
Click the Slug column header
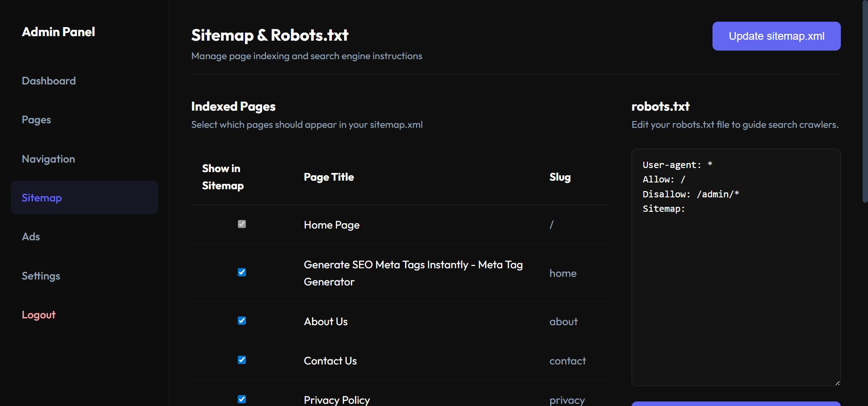560,177
